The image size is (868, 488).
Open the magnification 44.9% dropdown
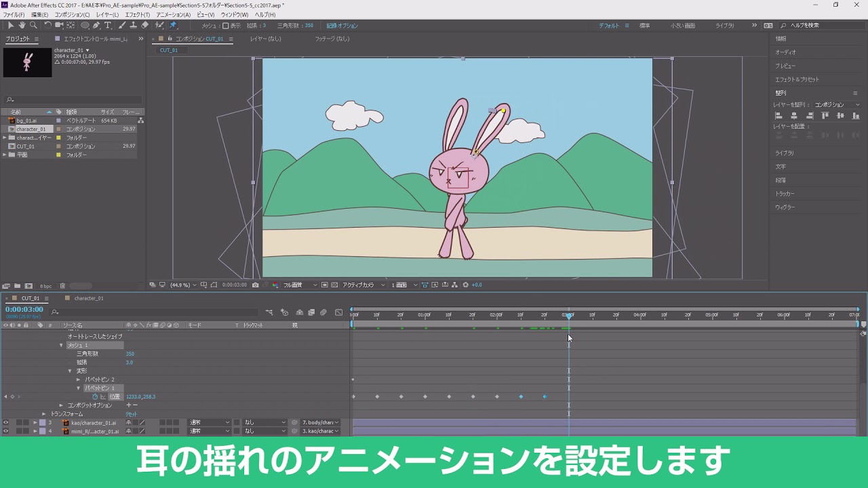(x=184, y=285)
